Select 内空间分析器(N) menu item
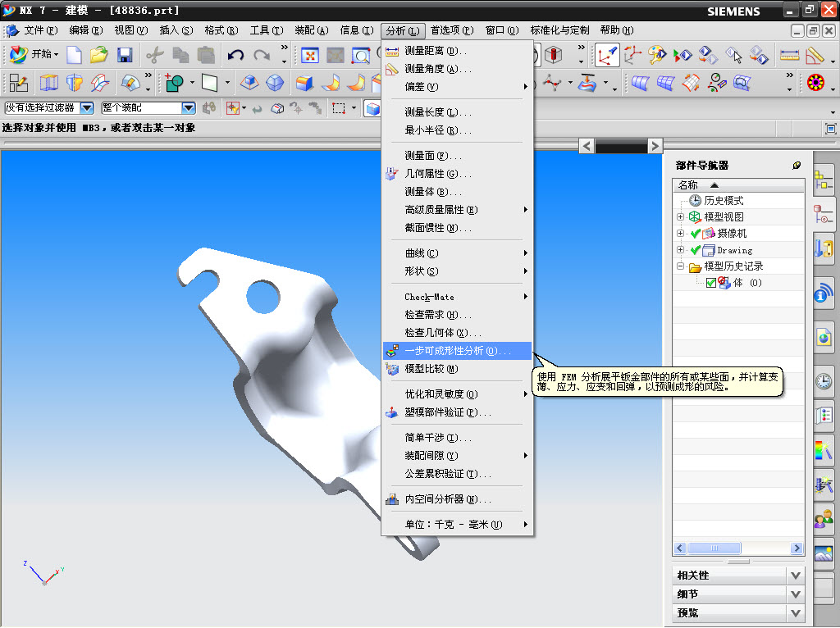This screenshot has height=628, width=840. point(457,499)
